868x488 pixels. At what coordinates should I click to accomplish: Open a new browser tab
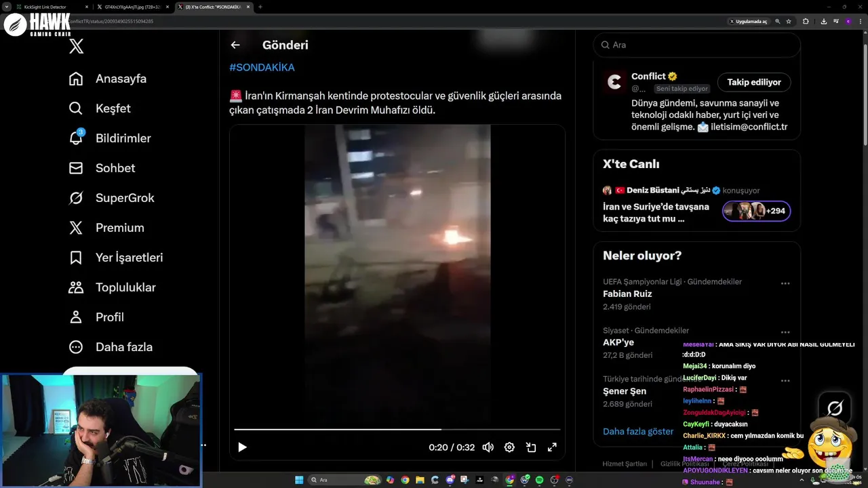click(x=260, y=7)
